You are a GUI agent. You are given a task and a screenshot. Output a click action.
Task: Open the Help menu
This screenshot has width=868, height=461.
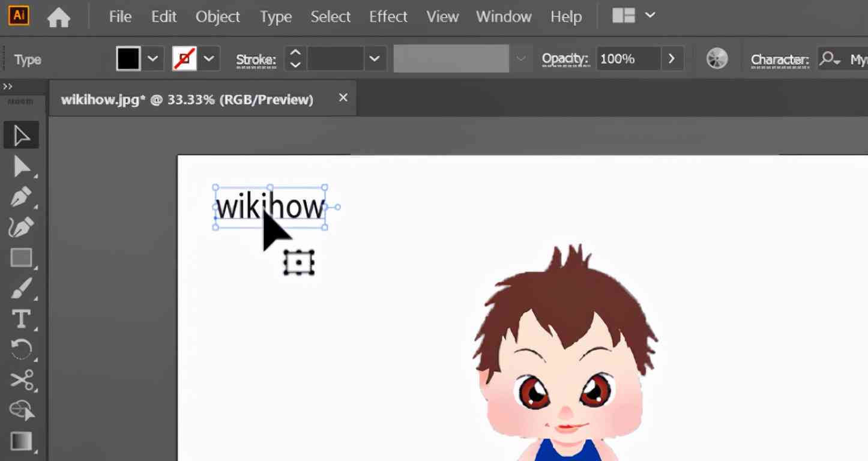point(566,17)
